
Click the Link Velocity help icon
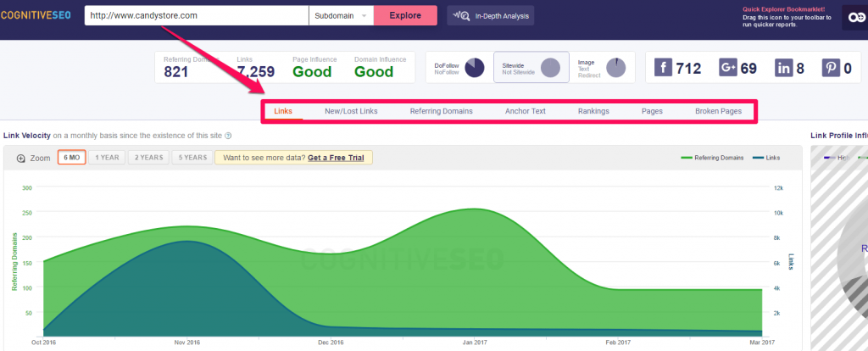click(x=228, y=136)
